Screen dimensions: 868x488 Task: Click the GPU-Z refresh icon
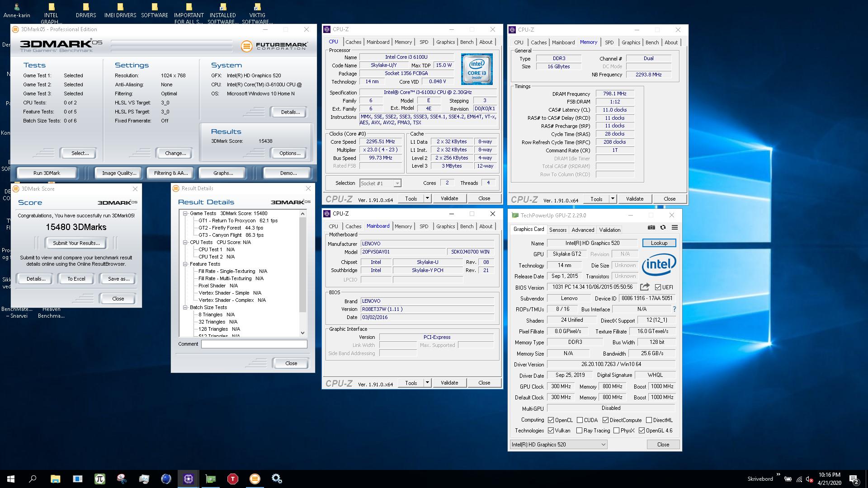[x=663, y=227]
